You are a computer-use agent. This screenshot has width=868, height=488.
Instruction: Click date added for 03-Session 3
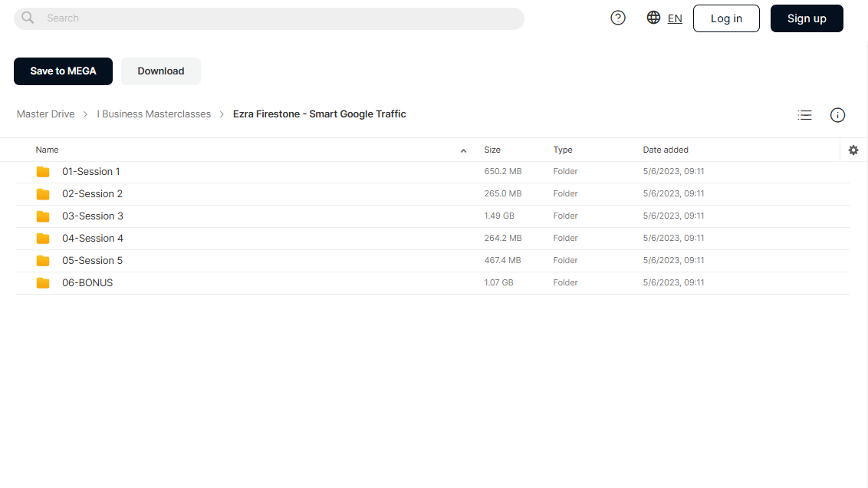[x=673, y=216]
